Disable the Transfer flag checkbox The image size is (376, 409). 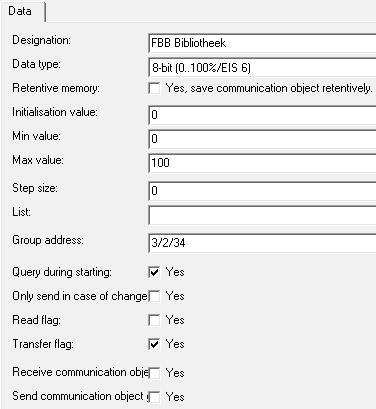pyautogui.click(x=154, y=344)
